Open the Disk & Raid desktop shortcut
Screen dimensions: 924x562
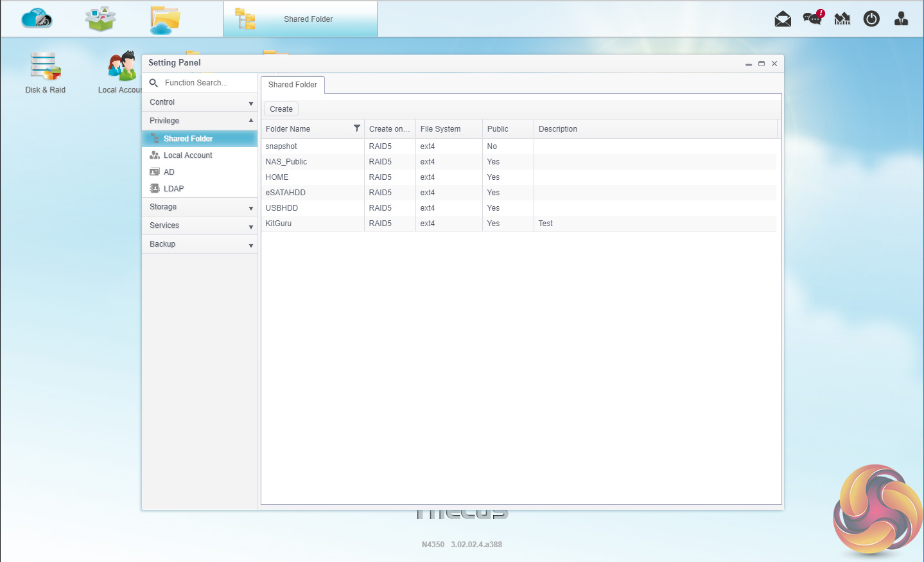click(x=45, y=72)
